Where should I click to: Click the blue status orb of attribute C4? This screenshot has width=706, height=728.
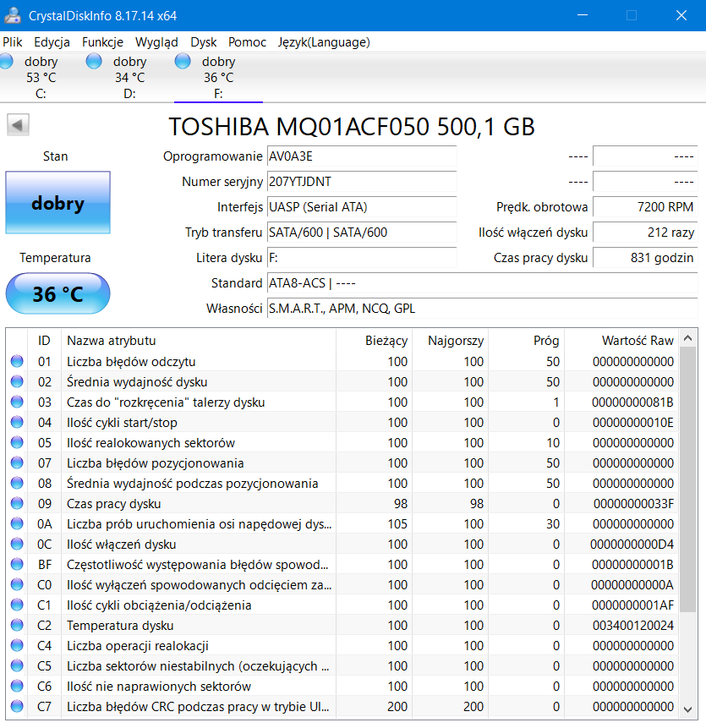click(17, 645)
